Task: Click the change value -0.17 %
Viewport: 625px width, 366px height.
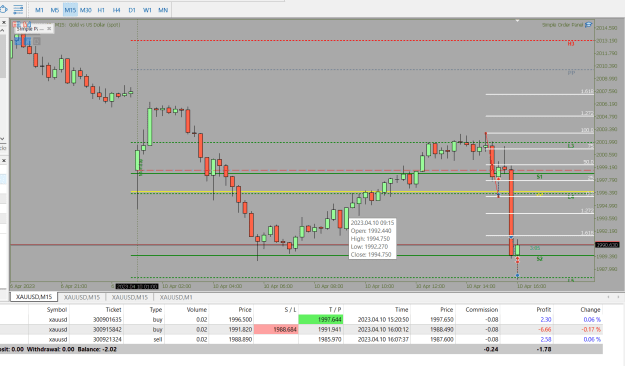Action: click(591, 329)
